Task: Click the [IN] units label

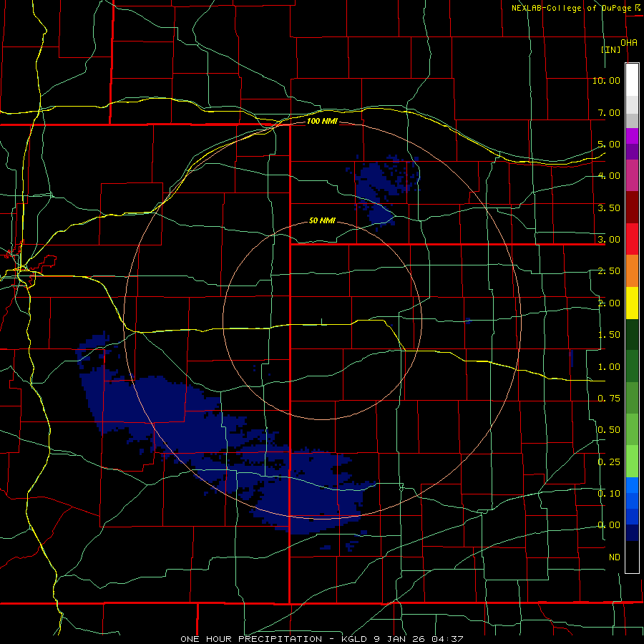Action: (611, 49)
